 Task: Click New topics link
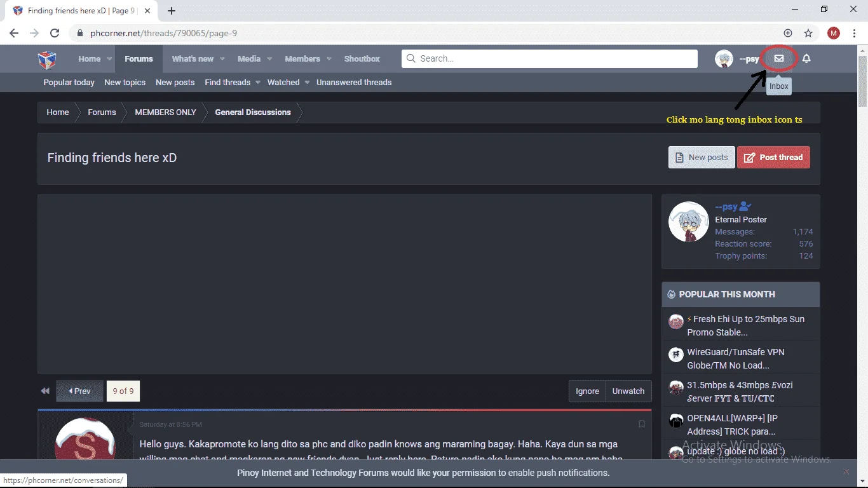coord(125,83)
